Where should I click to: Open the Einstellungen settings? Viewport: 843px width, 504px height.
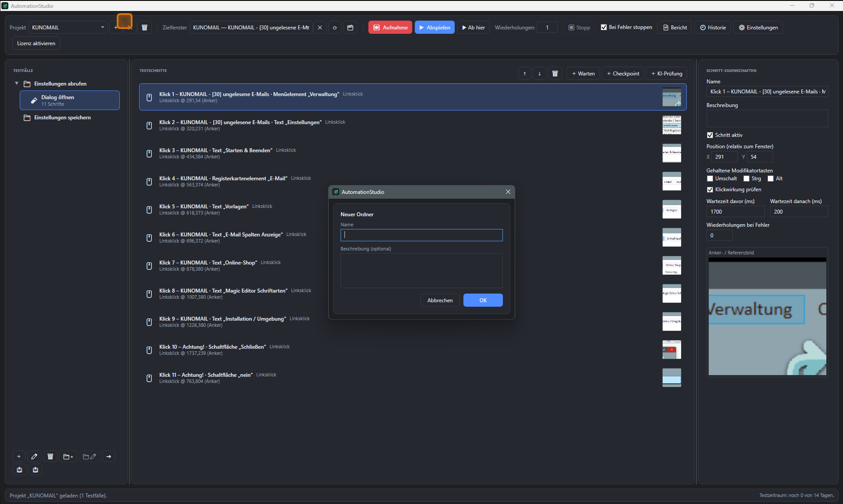758,28
